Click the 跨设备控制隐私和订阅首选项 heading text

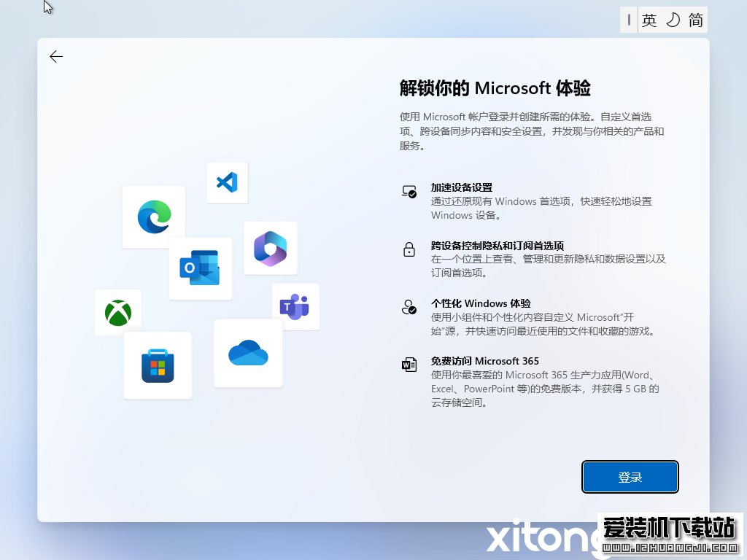point(498,246)
